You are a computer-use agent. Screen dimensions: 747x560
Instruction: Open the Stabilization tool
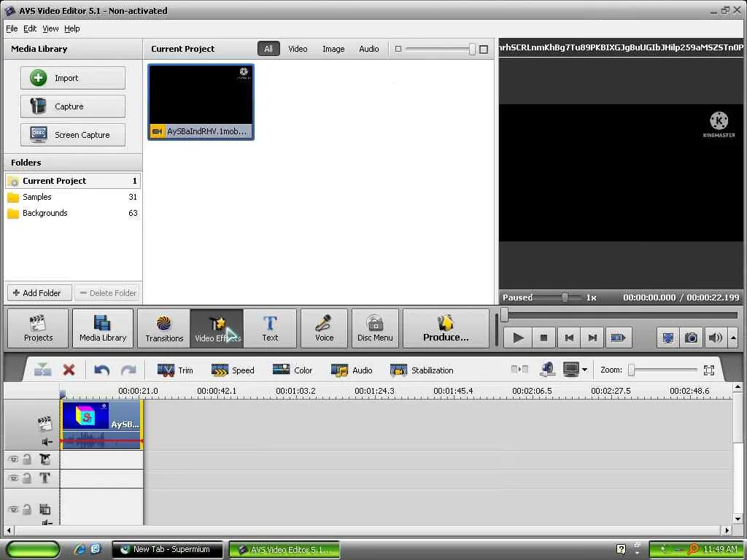click(x=422, y=370)
